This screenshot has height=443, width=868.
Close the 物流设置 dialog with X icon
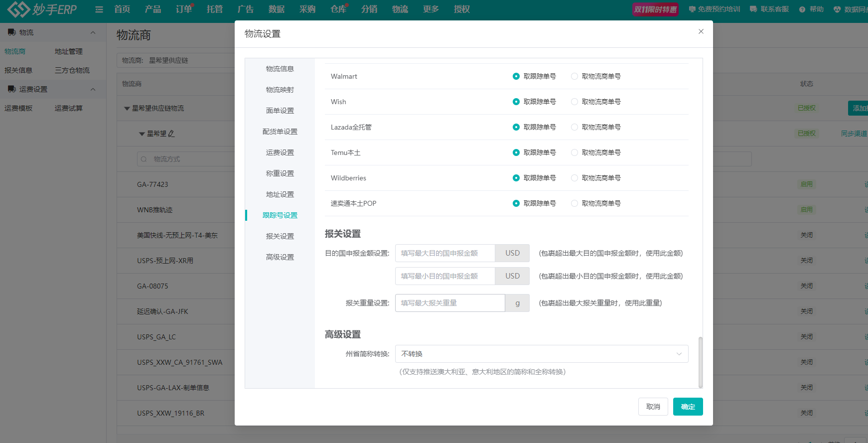[701, 31]
